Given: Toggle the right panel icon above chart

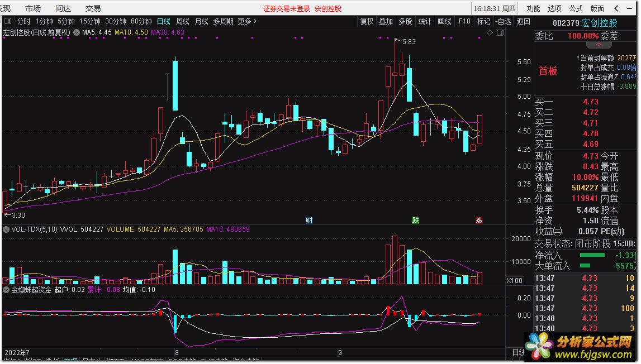Looking at the screenshot, I should point(500,33).
